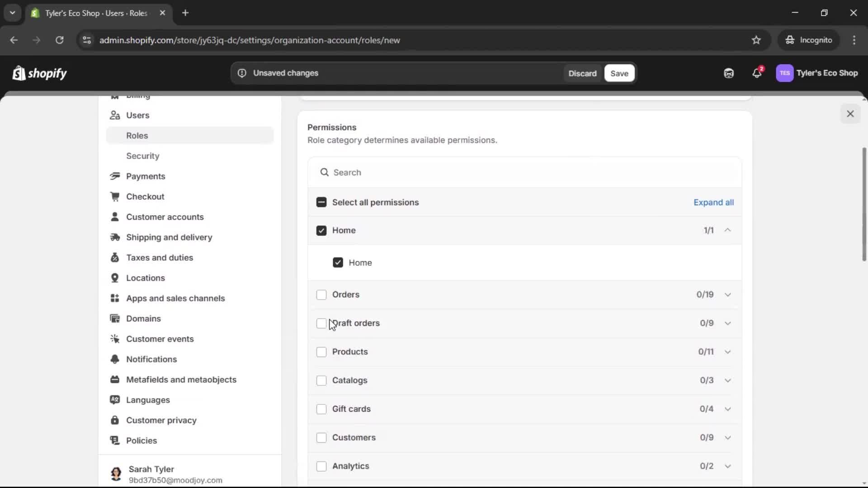This screenshot has width=868, height=488.
Task: Open Customer privacy via the lock icon
Action: point(115,420)
